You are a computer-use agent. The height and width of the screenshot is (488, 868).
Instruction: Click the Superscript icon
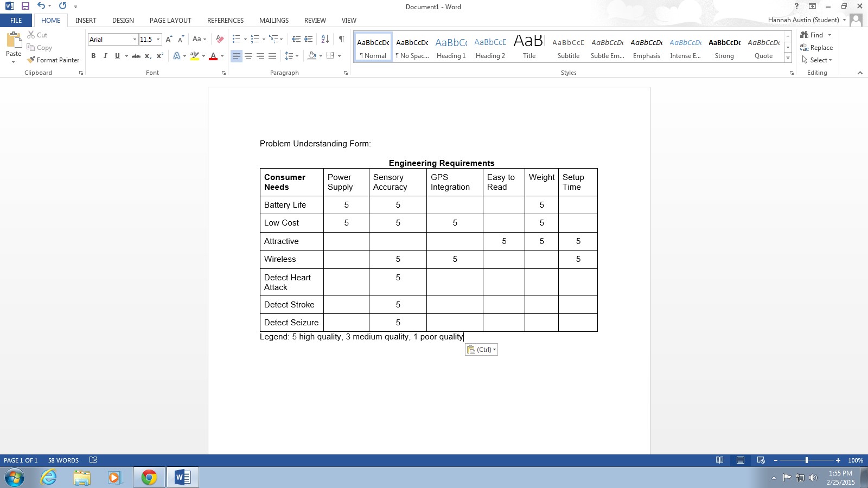(160, 56)
